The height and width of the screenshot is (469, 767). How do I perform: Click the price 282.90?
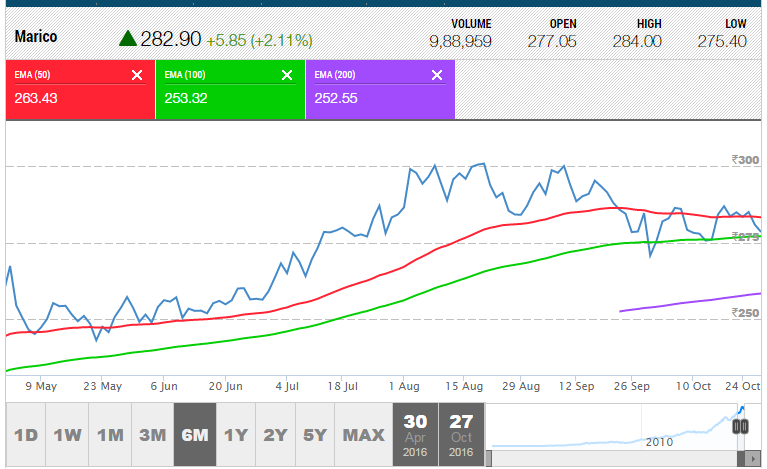171,39
